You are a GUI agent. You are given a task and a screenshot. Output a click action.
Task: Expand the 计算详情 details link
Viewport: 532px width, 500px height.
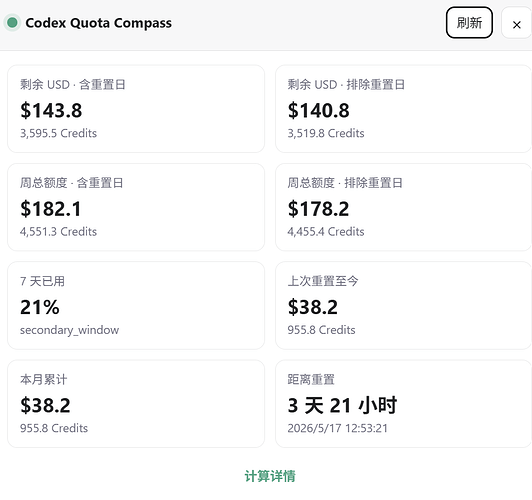pos(270,476)
